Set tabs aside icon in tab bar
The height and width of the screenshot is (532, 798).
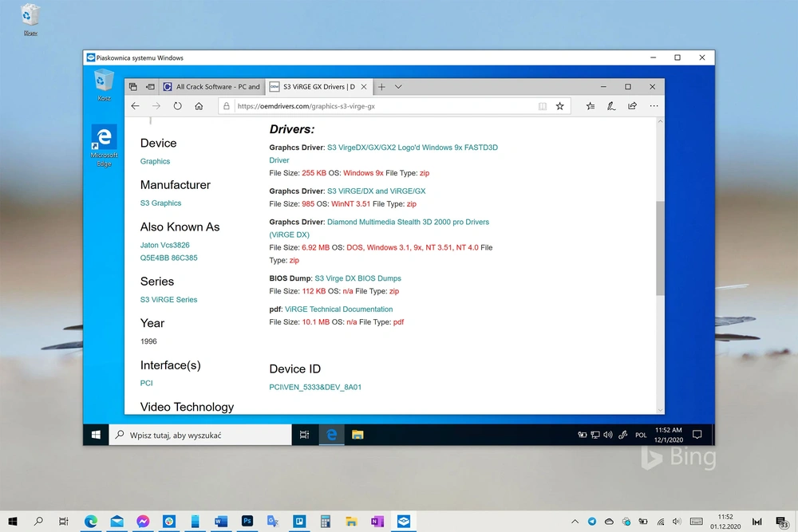[150, 87]
